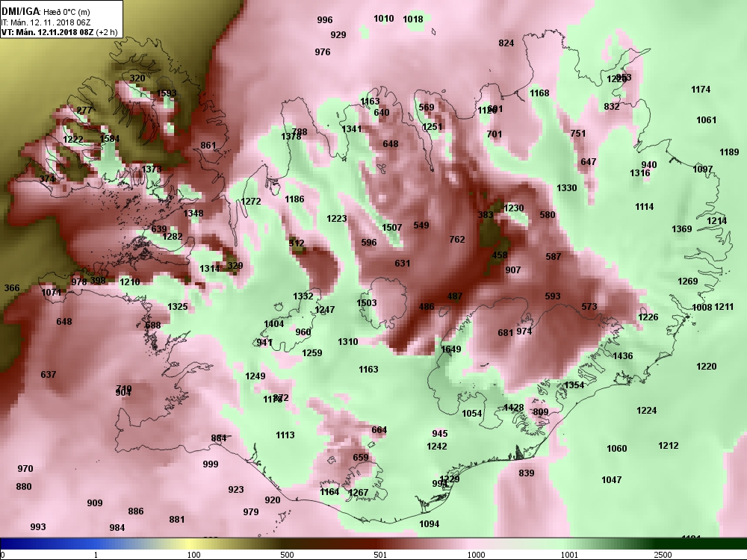Pick the height label 664
This screenshot has height=560, width=747.
click(379, 430)
